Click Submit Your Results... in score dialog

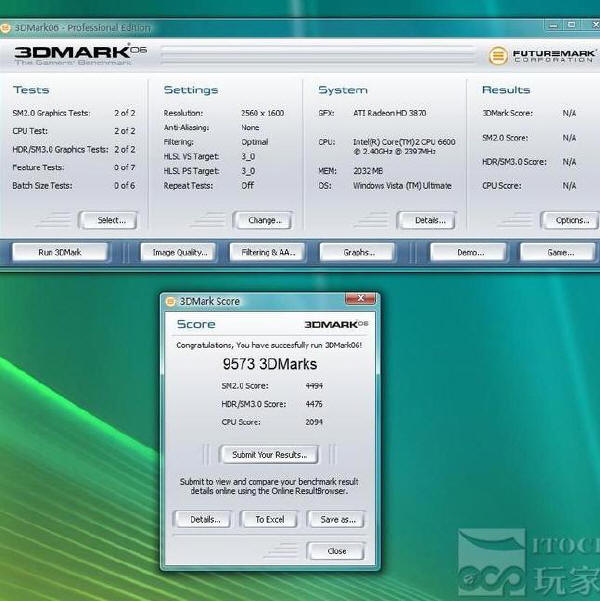coord(269,455)
